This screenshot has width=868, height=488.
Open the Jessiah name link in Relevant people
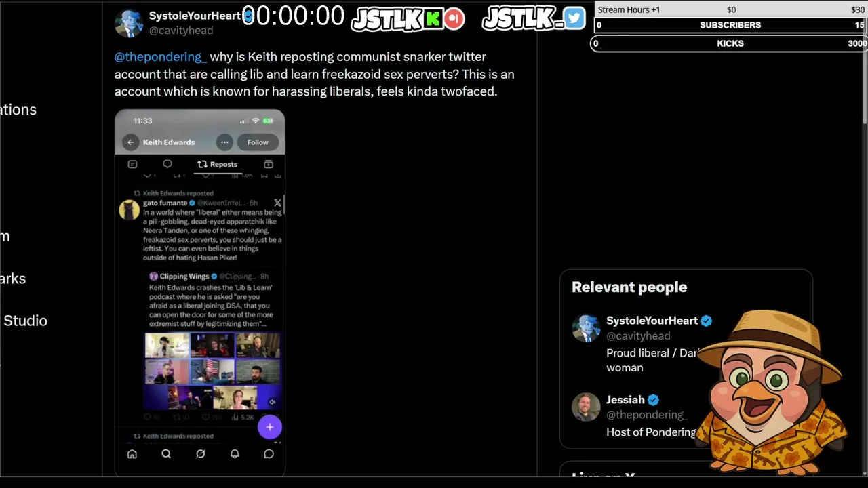click(x=625, y=400)
